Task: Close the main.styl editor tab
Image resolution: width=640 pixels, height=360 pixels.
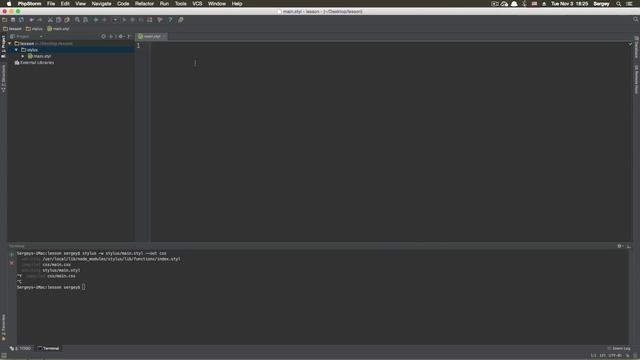Action: 164,36
